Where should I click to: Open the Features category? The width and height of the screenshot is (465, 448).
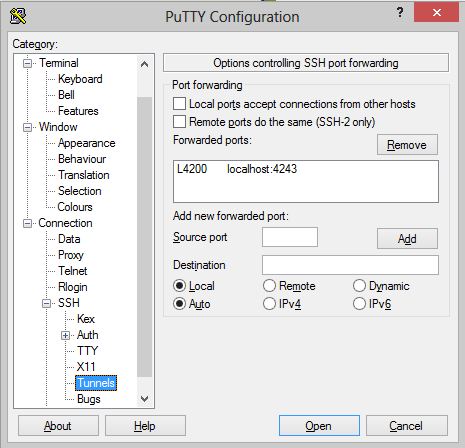pyautogui.click(x=78, y=111)
